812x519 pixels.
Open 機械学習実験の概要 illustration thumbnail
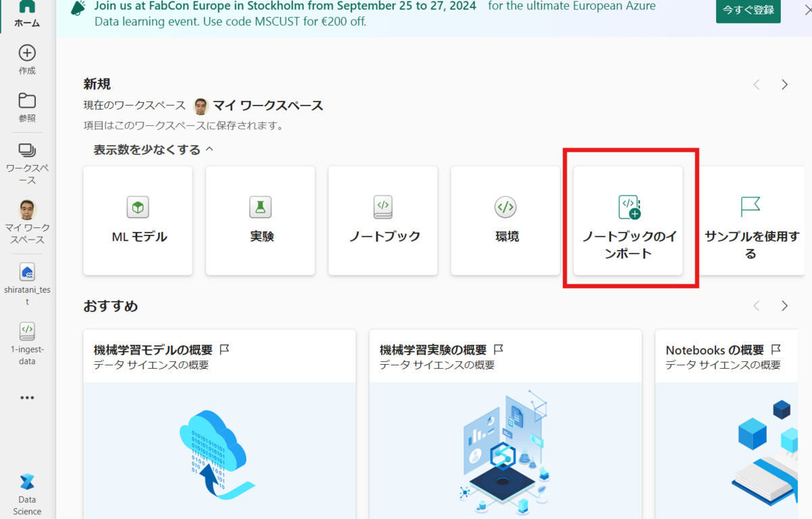[505, 451]
